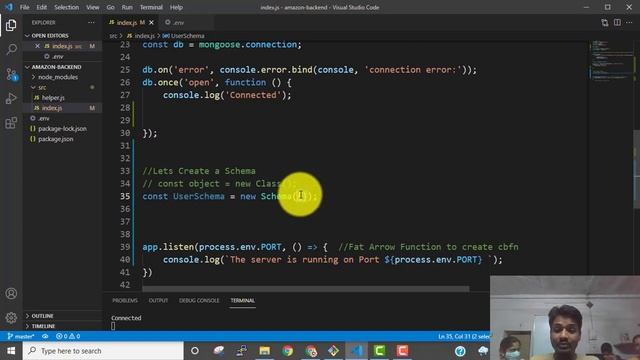Switch to Visual Studio Code taskbar icon
The height and width of the screenshot is (360, 640).
[x=357, y=351]
